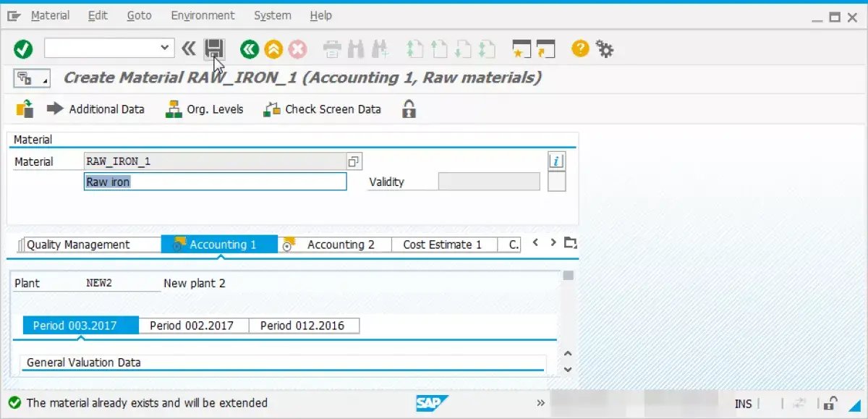Screen dimensions: 868x419
Task: Move the tab strip left with the arrow
Action: click(x=535, y=242)
